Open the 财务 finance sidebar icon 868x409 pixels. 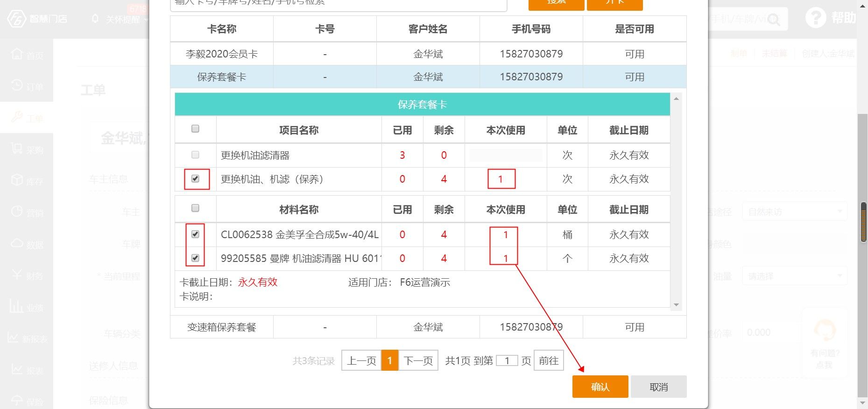click(17, 275)
